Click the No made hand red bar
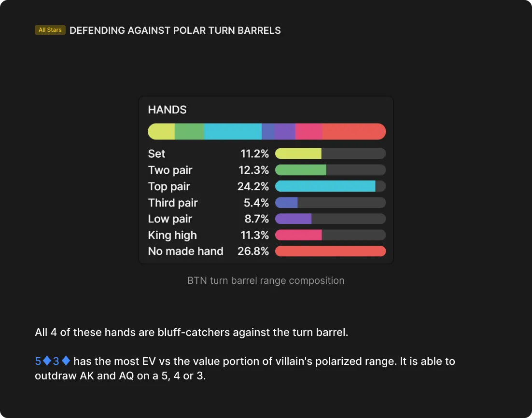 [330, 251]
